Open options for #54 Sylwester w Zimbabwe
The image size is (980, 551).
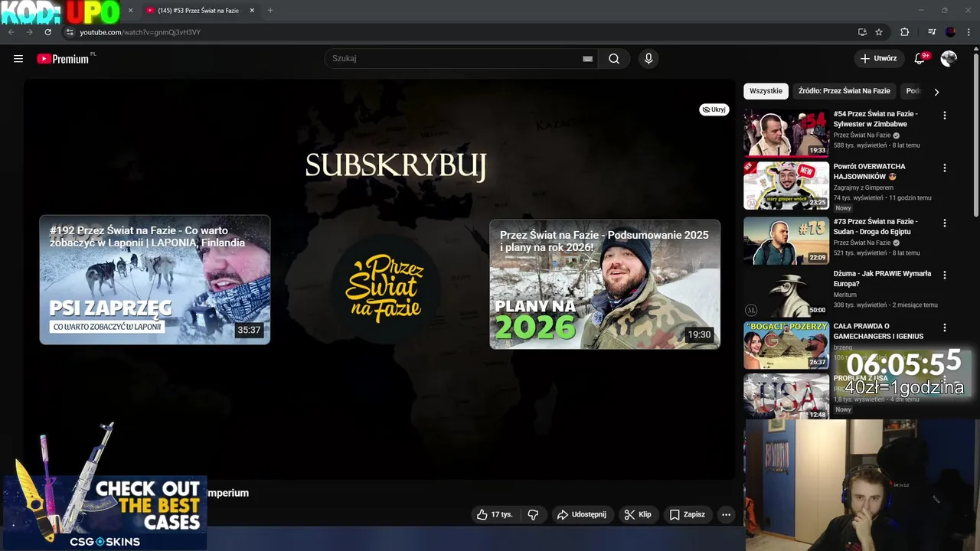[944, 116]
